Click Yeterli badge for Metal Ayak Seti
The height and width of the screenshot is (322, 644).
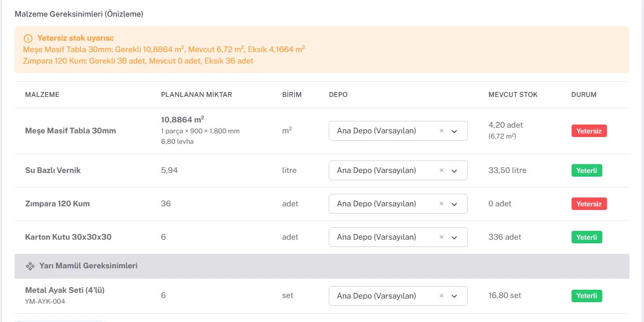[587, 296]
